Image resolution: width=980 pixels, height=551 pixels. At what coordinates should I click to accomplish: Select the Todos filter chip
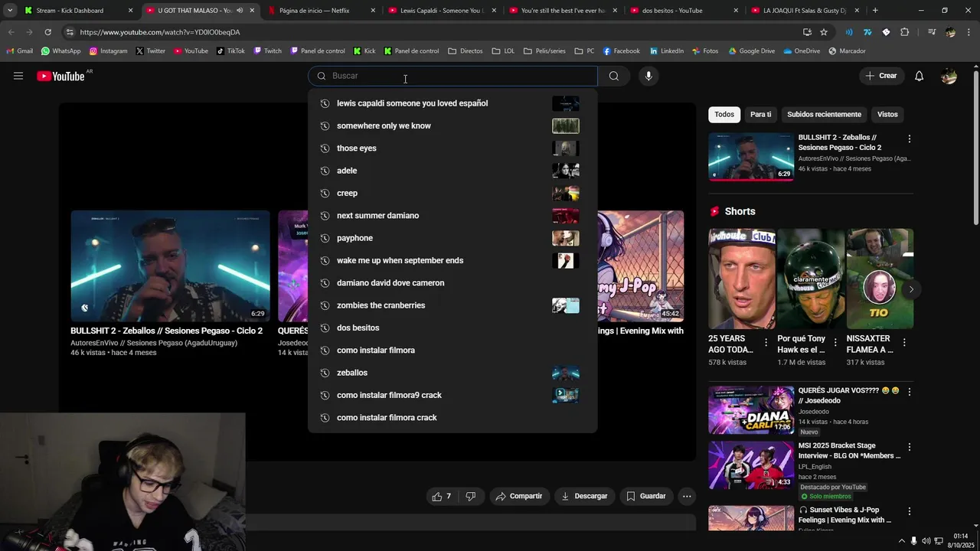(724, 115)
